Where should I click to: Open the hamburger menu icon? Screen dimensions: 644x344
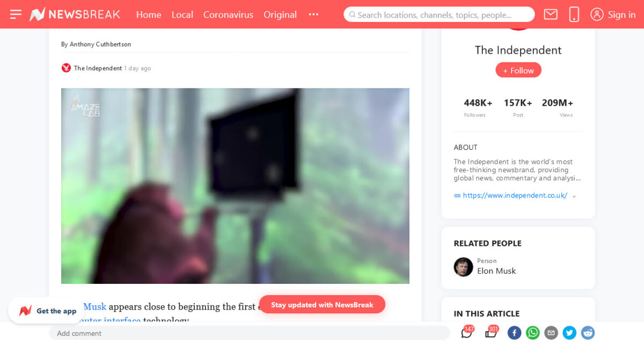[x=16, y=14]
